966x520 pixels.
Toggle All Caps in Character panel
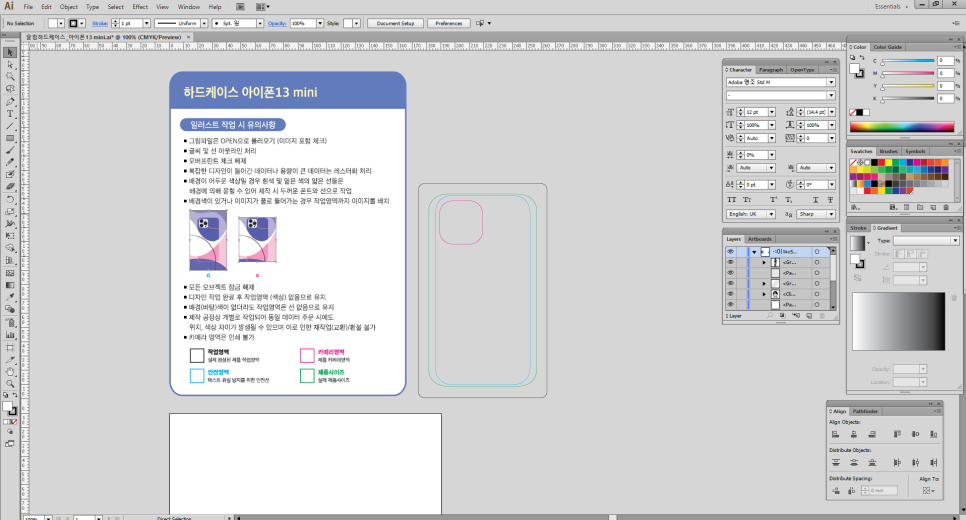coord(731,200)
